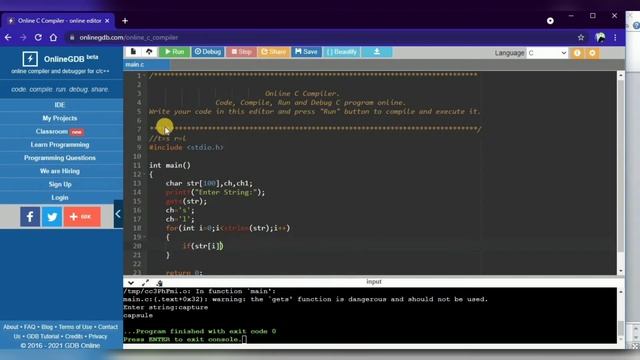The image size is (640, 360).
Task: Click the upload file icon in the toolbar
Action: click(x=149, y=52)
